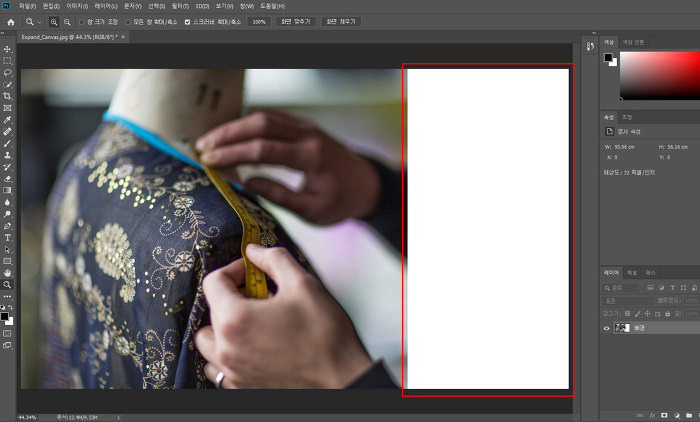The image size is (700, 422).
Task: Select the Move tool
Action: tap(7, 49)
